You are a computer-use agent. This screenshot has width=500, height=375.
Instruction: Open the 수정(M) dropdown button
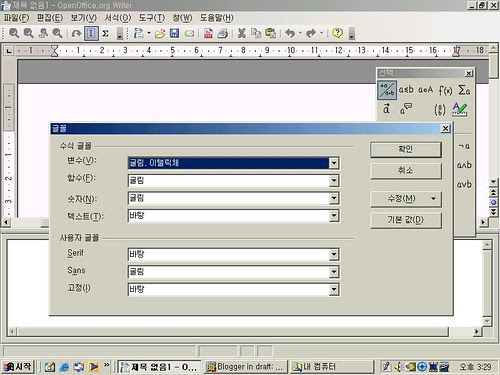point(406,199)
